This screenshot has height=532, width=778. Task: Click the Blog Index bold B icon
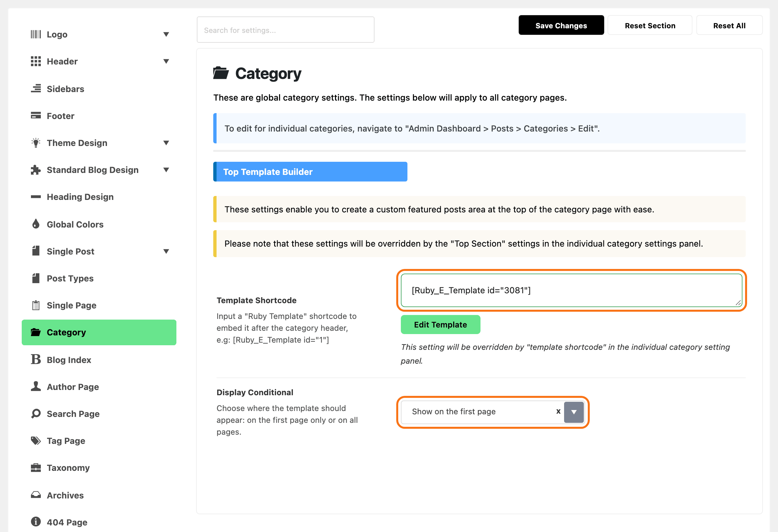click(36, 359)
